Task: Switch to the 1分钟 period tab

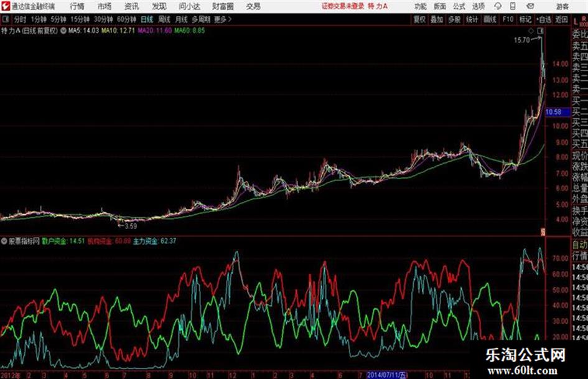Action: tap(39, 19)
